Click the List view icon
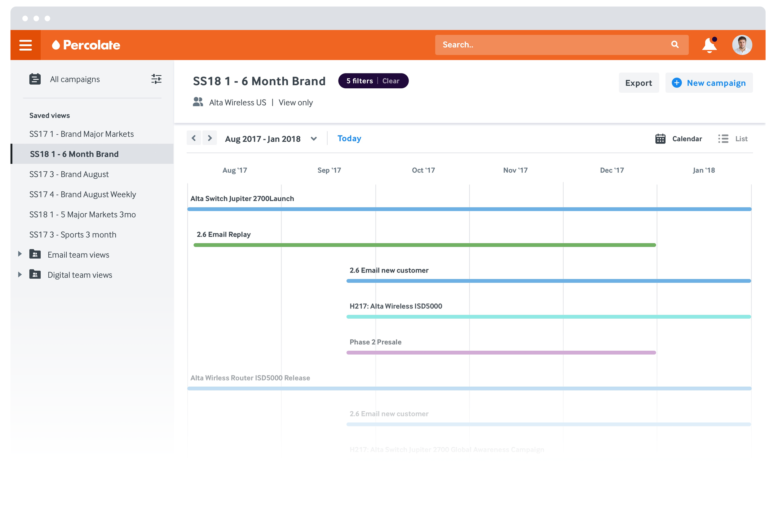 (723, 139)
